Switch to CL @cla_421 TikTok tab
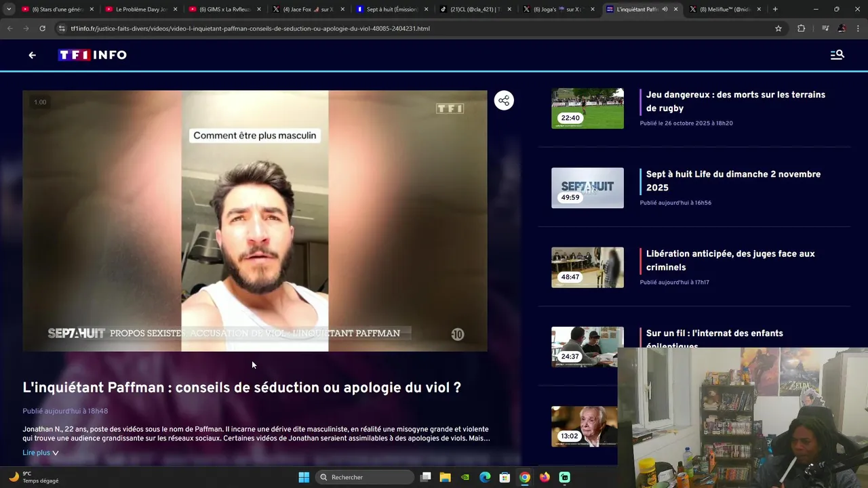 coord(475,9)
